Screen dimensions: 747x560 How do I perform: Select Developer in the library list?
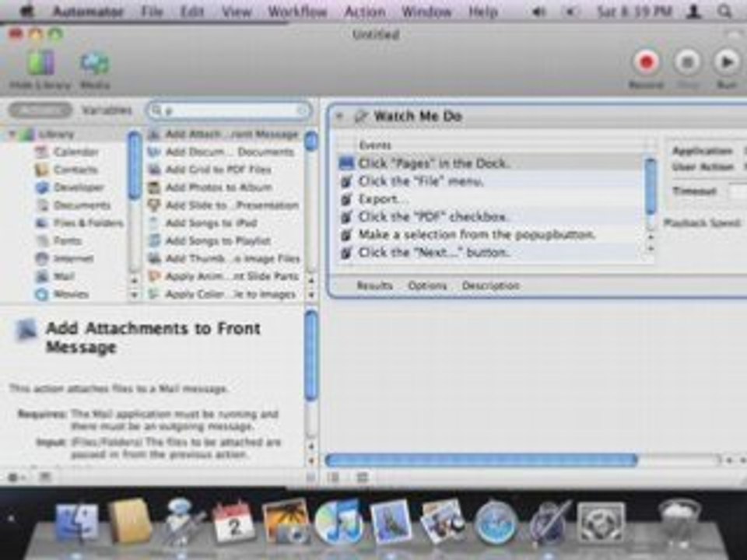point(70,187)
